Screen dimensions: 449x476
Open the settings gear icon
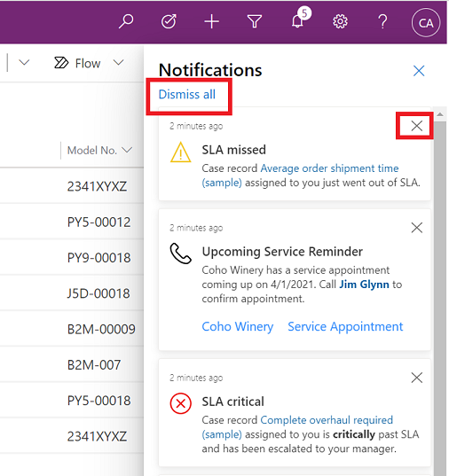[340, 22]
